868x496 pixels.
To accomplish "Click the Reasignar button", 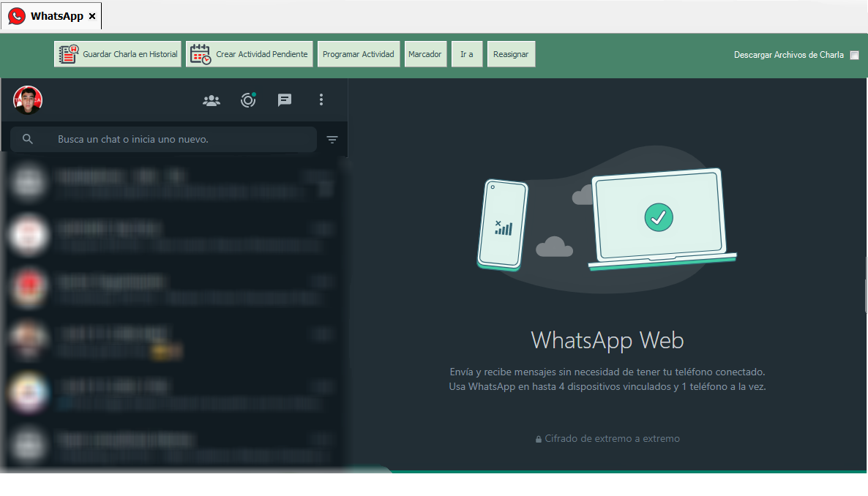I will tap(511, 54).
